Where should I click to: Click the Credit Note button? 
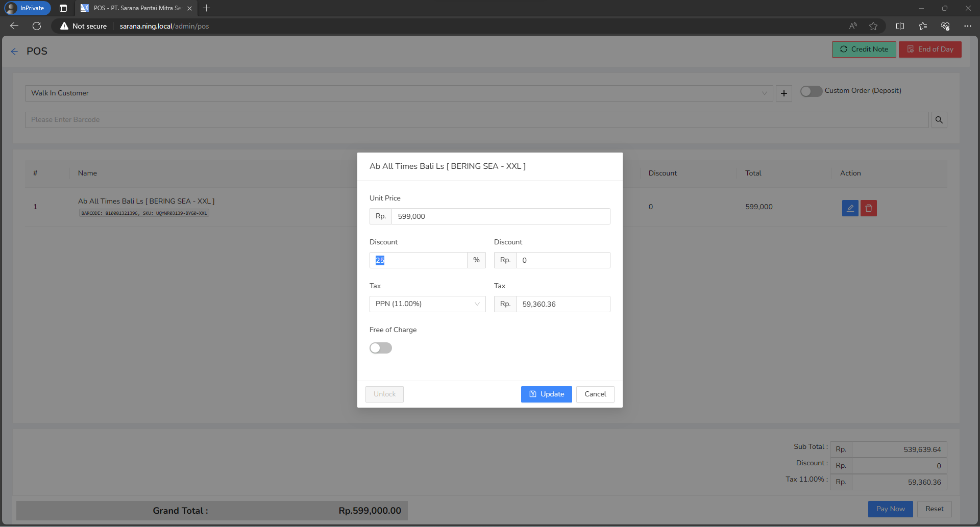[x=864, y=49]
